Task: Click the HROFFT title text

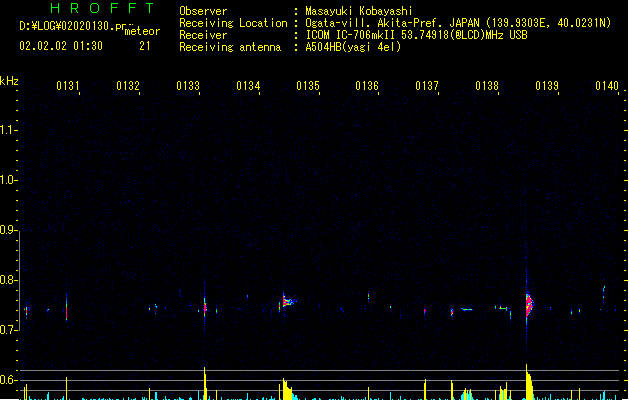Action: click(102, 8)
